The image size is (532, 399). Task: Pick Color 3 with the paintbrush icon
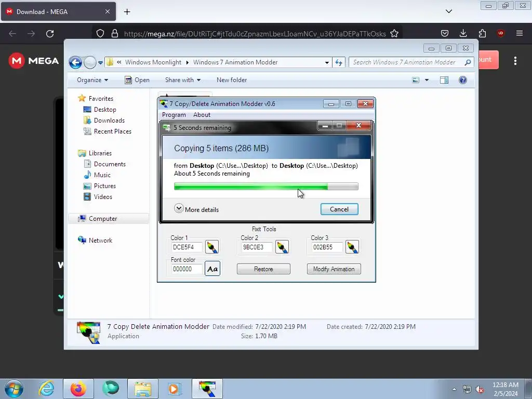[x=352, y=247]
